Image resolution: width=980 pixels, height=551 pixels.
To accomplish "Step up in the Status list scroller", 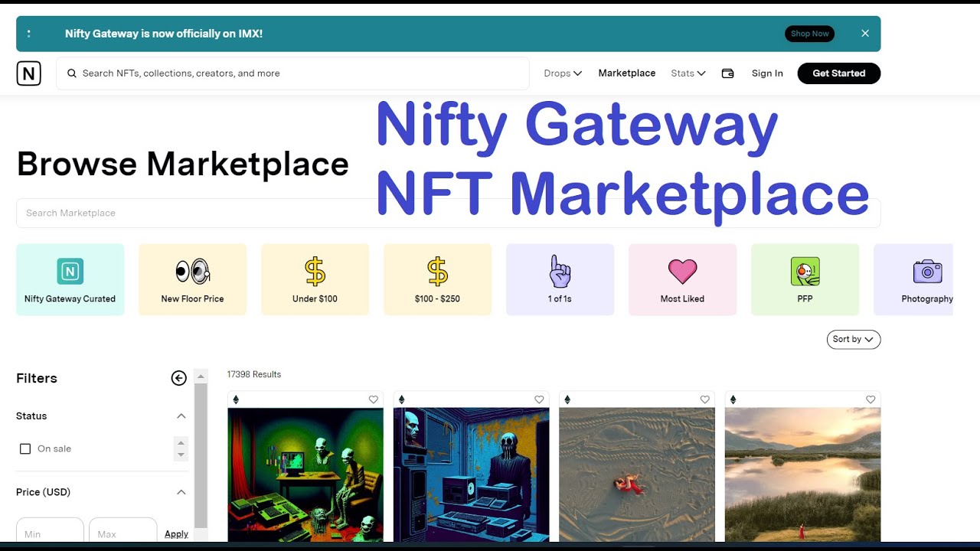I will [x=181, y=443].
